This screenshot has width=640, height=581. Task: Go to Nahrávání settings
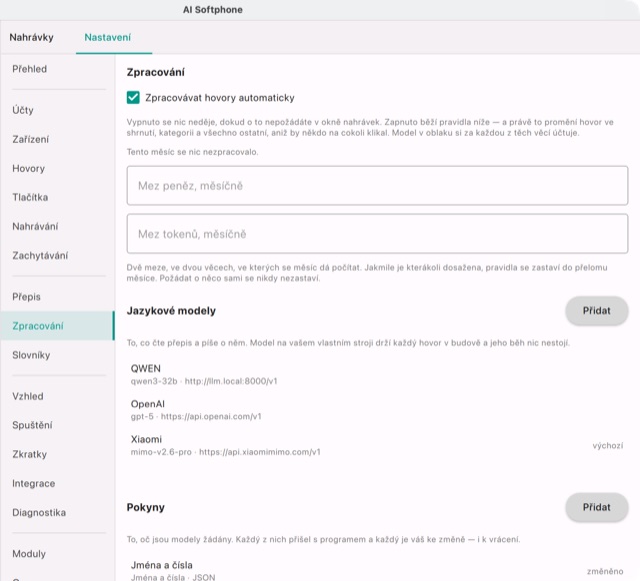(x=57, y=226)
